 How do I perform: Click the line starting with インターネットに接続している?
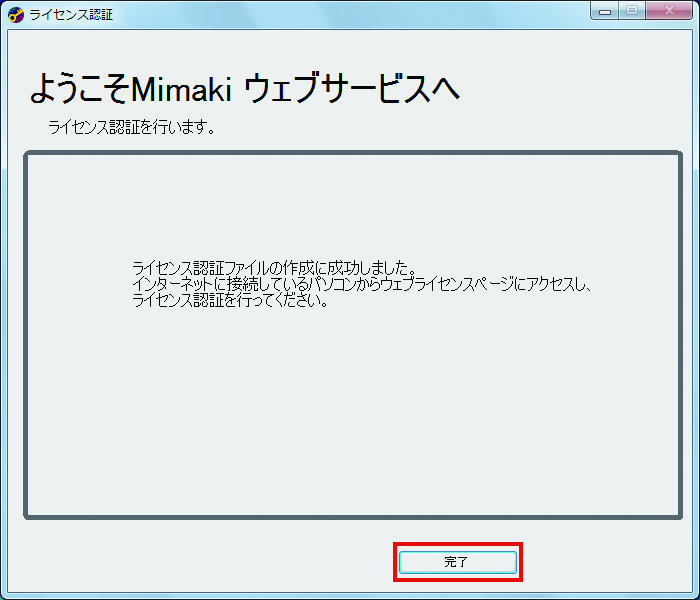coord(362,284)
